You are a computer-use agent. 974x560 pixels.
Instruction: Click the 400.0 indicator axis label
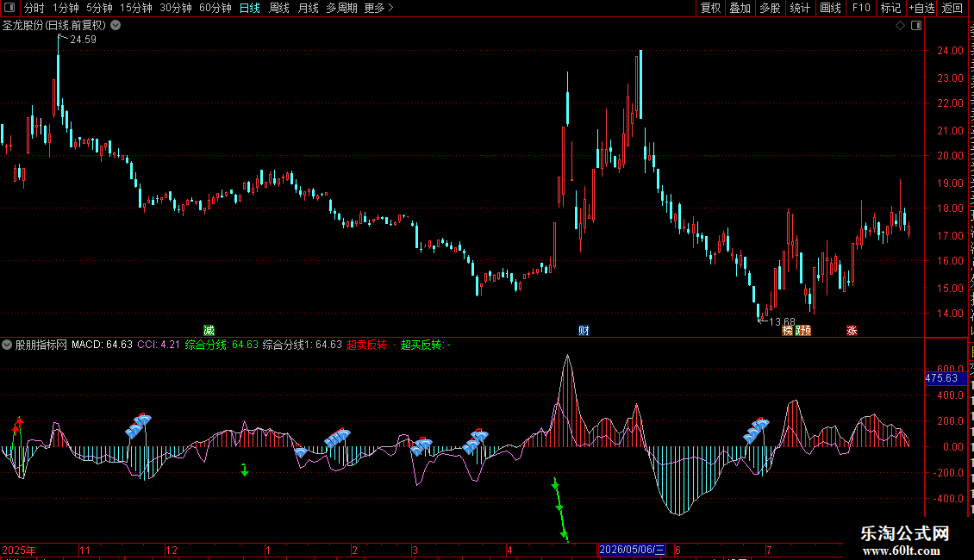[951, 395]
